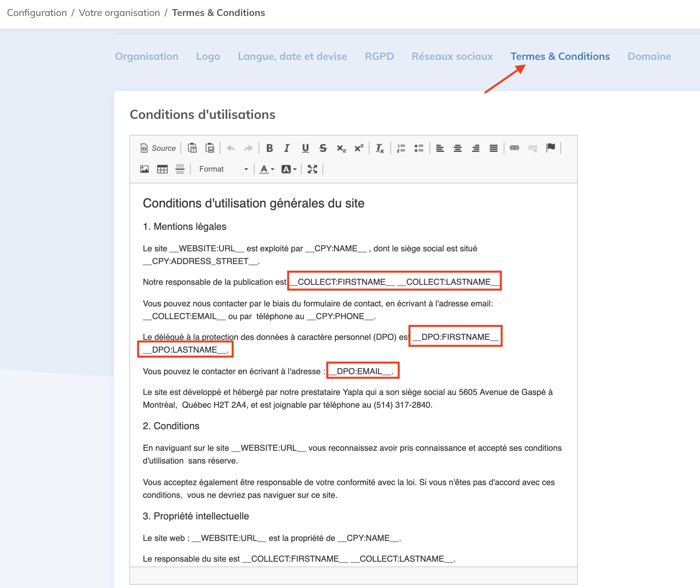Screen dimensions: 700x588
Task: Center-align the text
Action: pyautogui.click(x=458, y=148)
